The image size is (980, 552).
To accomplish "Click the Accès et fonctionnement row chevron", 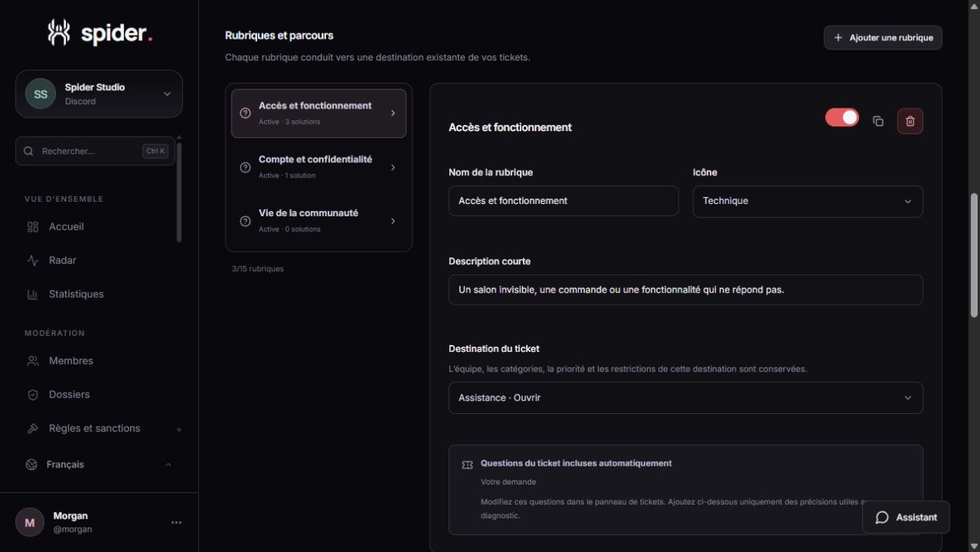I will pyautogui.click(x=393, y=113).
